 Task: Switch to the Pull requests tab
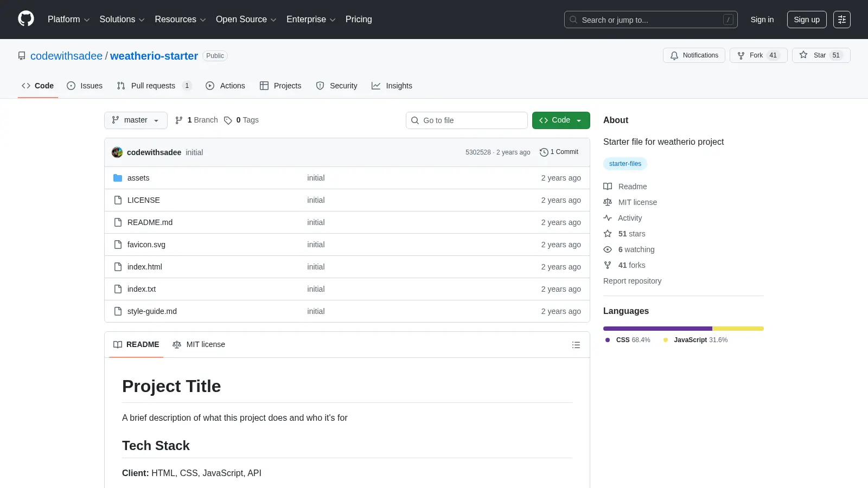point(154,86)
